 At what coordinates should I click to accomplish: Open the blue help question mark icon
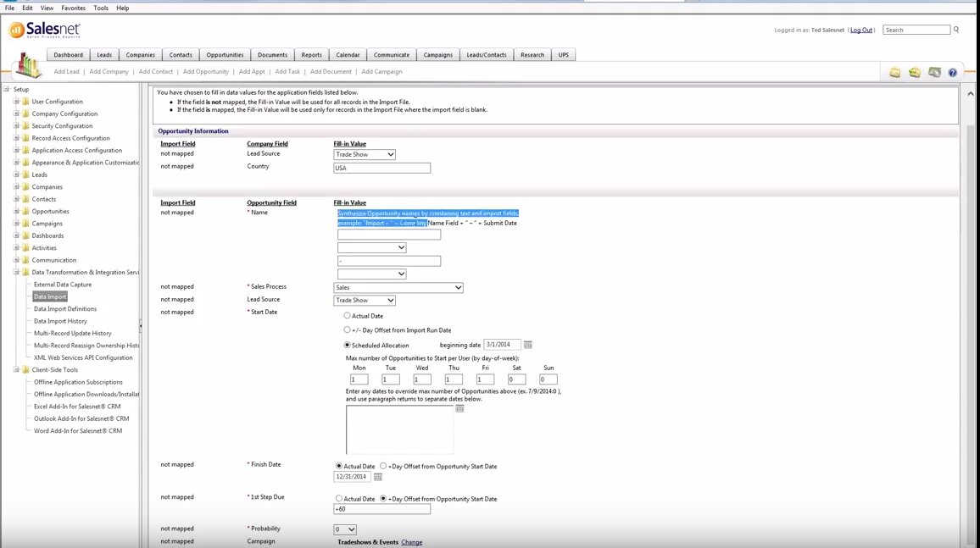point(952,73)
